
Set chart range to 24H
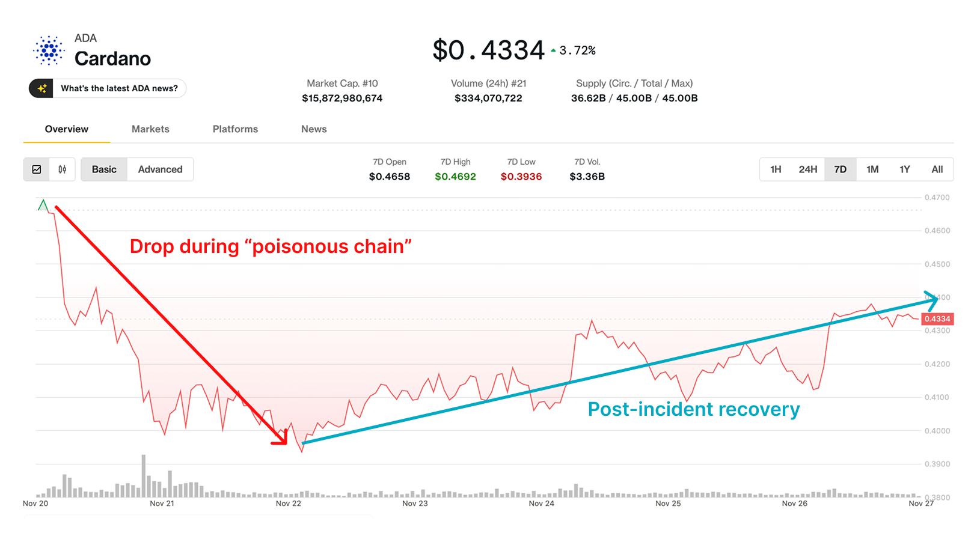[x=807, y=169]
